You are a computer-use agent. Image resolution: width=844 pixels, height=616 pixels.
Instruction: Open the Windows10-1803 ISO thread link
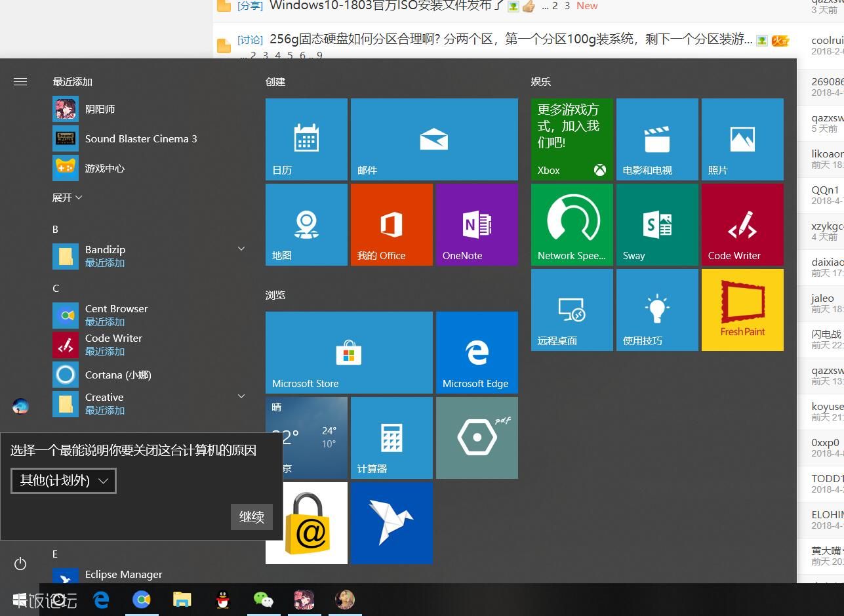pos(386,6)
